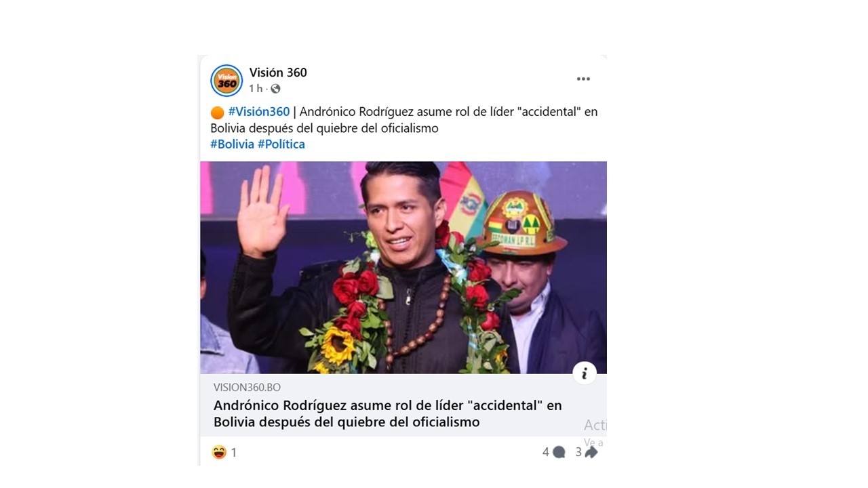868x488 pixels.
Task: Click the laughing reaction emoji icon
Action: (x=219, y=452)
